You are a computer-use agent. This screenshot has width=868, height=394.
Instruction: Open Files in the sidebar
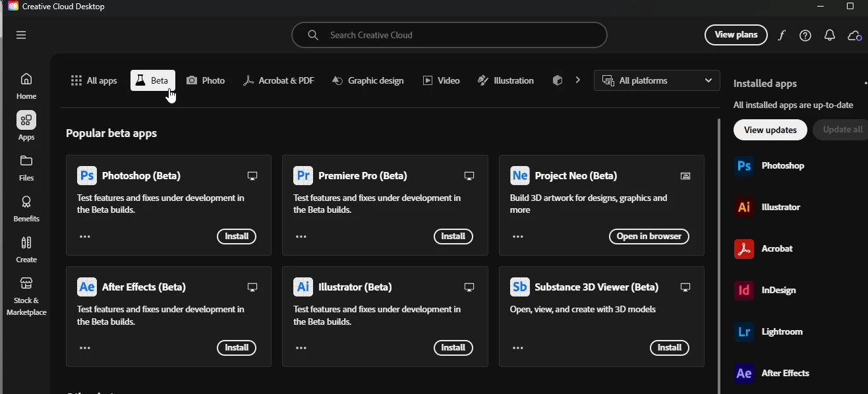coord(26,168)
